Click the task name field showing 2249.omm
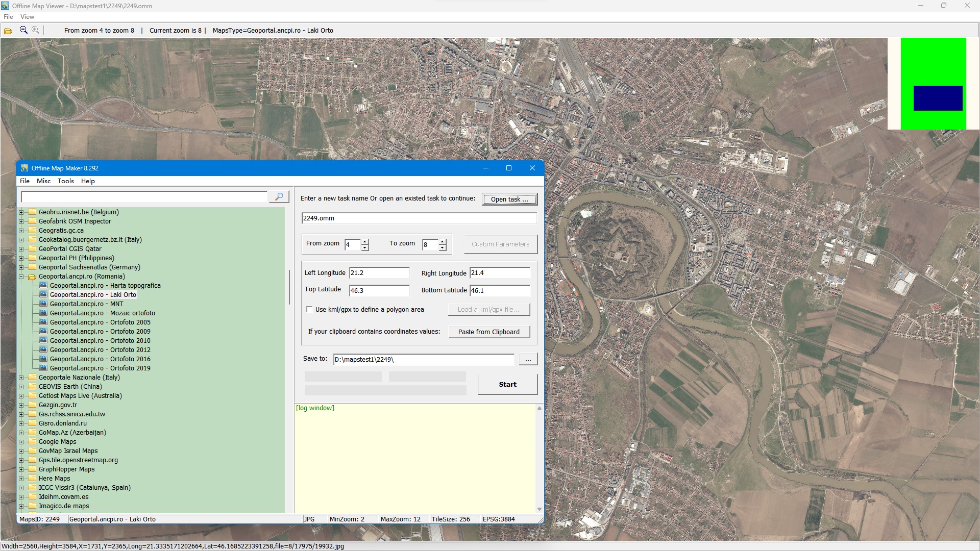 (419, 218)
